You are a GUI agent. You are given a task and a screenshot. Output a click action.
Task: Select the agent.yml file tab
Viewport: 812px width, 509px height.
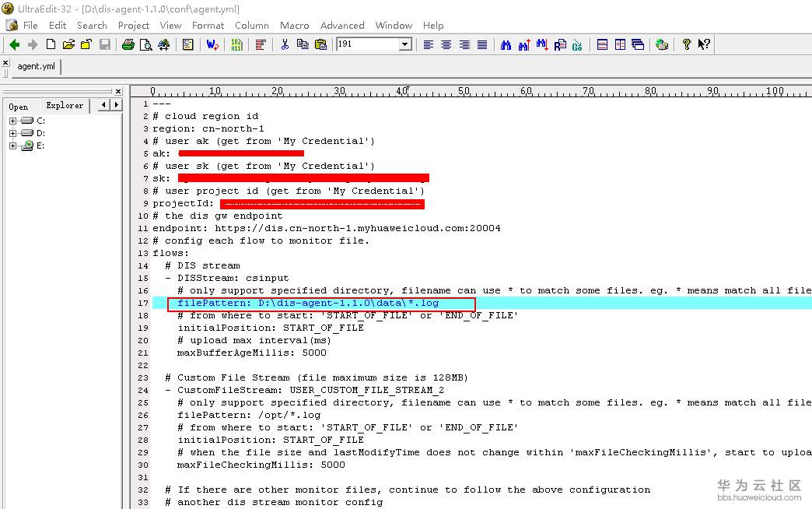(x=36, y=66)
